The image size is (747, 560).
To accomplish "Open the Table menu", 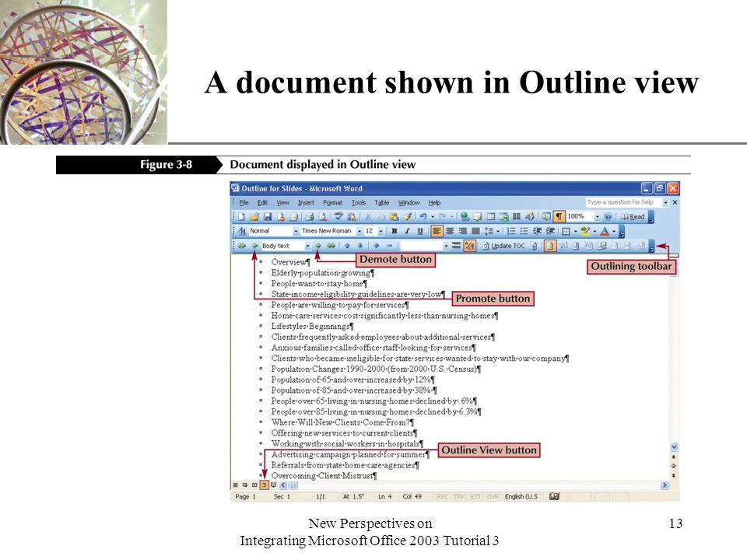I will (382, 202).
